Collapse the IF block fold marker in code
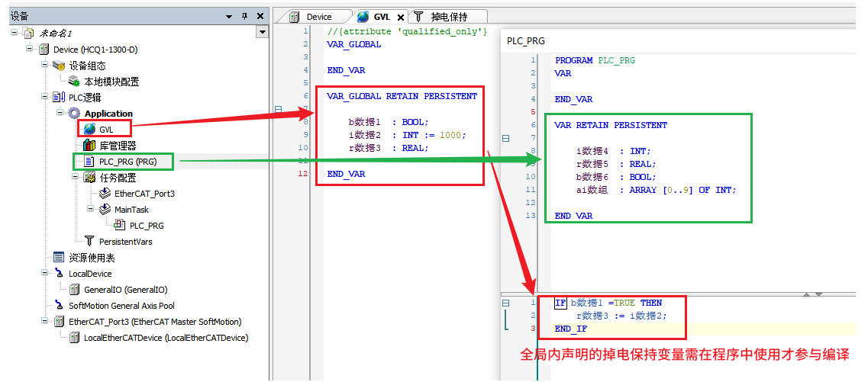 pyautogui.click(x=505, y=303)
